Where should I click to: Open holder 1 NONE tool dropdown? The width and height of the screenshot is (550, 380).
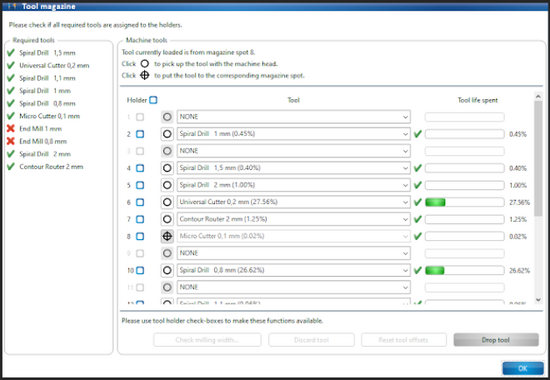(x=294, y=117)
